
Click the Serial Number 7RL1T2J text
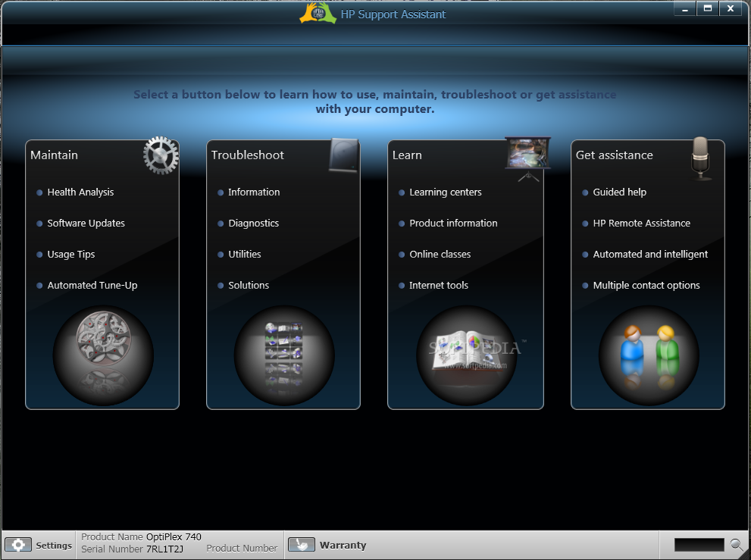(x=132, y=549)
